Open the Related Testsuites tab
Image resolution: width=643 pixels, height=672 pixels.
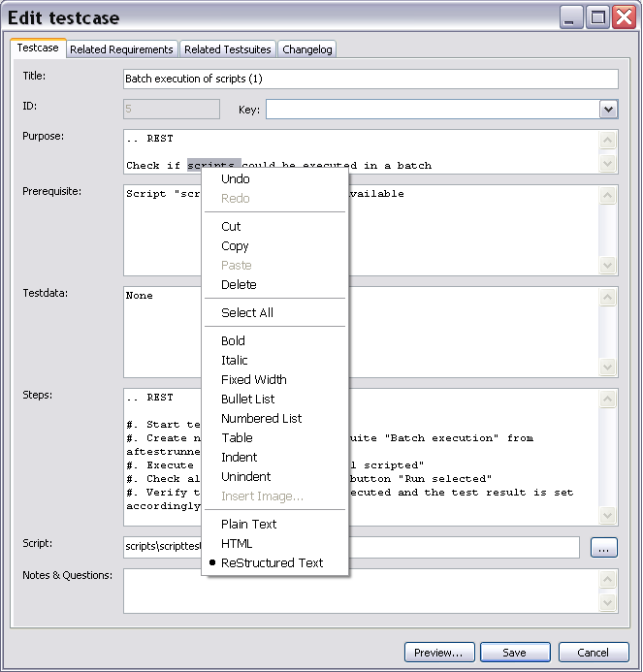pos(228,49)
